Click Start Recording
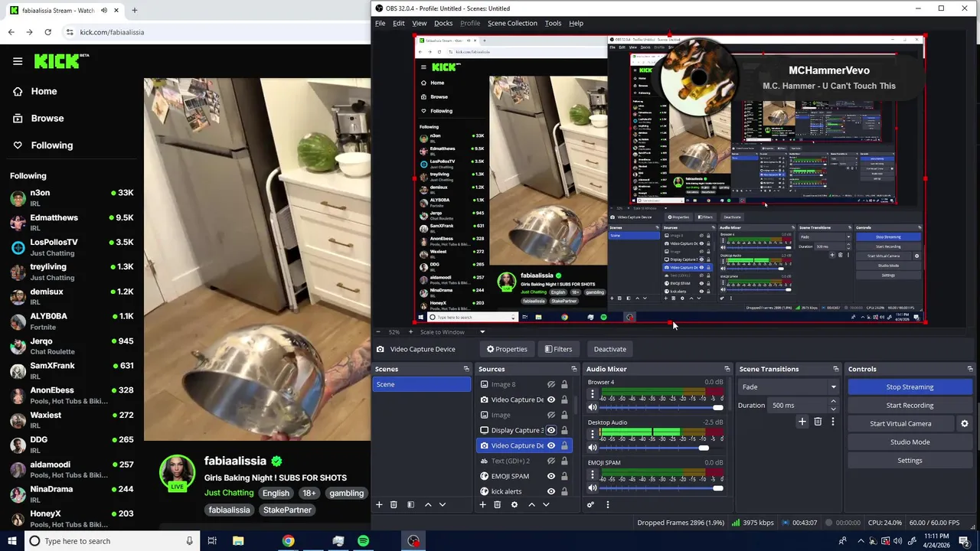980x551 pixels. (910, 406)
